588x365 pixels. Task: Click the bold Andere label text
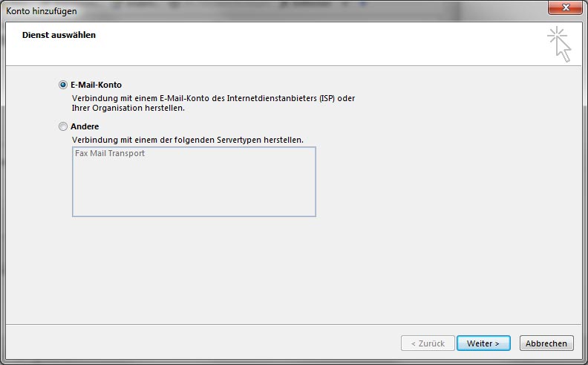point(85,126)
